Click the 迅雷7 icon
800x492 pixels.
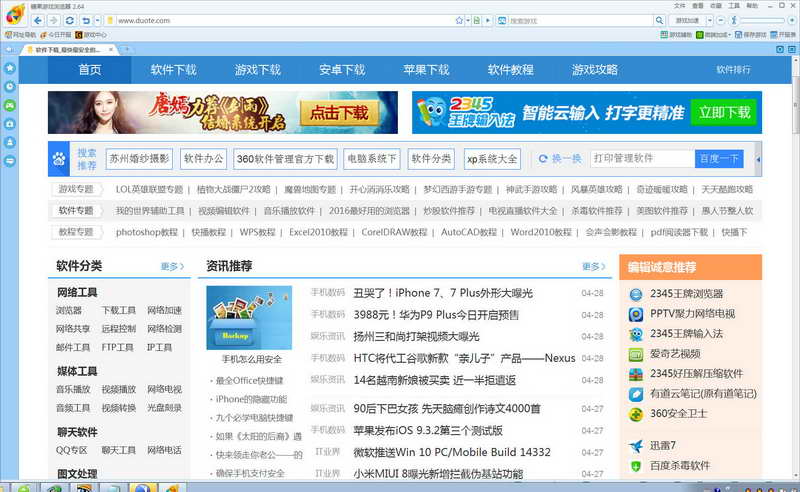(636, 446)
